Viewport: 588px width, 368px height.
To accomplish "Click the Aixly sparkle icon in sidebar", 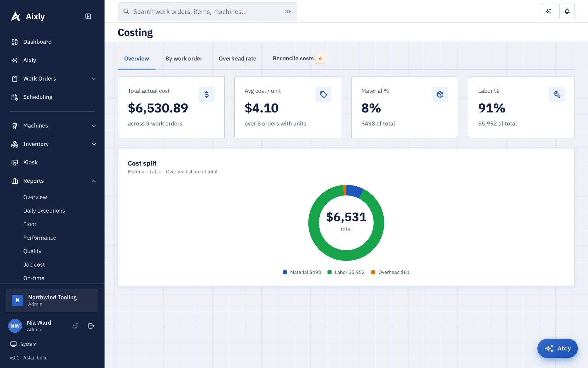I will point(15,60).
